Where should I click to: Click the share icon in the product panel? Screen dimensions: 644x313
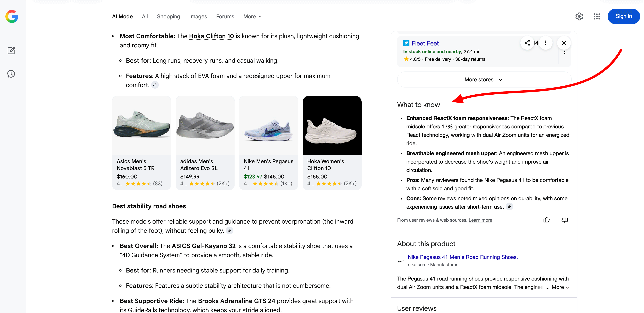(x=527, y=43)
